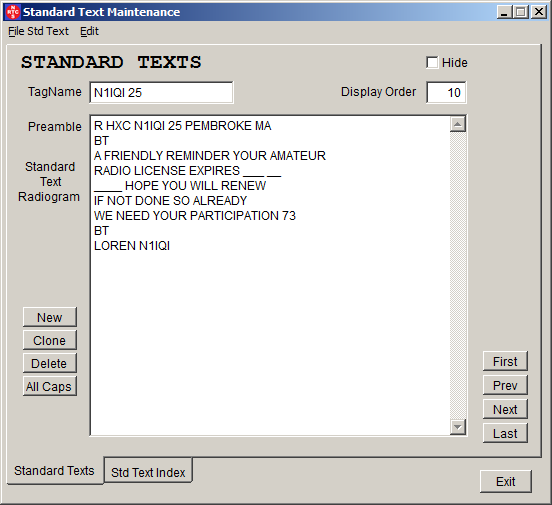Go to the Next record
The width and height of the screenshot is (552, 505).
505,409
